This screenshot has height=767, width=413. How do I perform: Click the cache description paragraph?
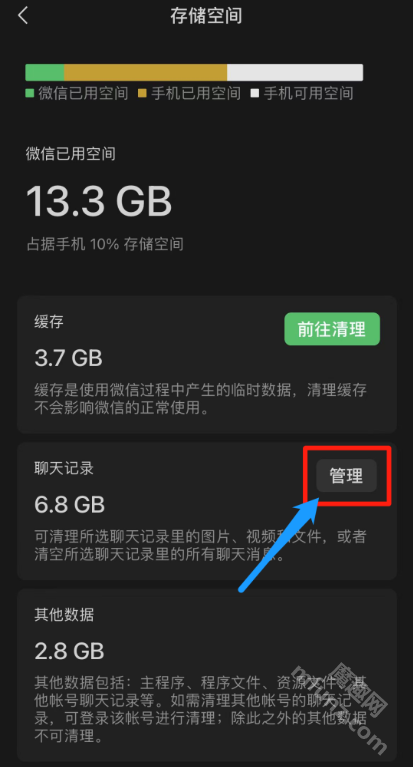point(201,399)
